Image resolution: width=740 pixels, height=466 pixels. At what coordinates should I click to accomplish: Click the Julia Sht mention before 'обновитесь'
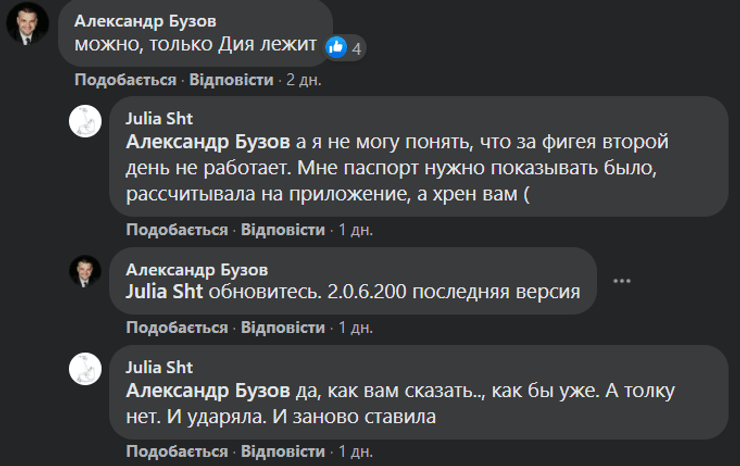click(x=165, y=292)
